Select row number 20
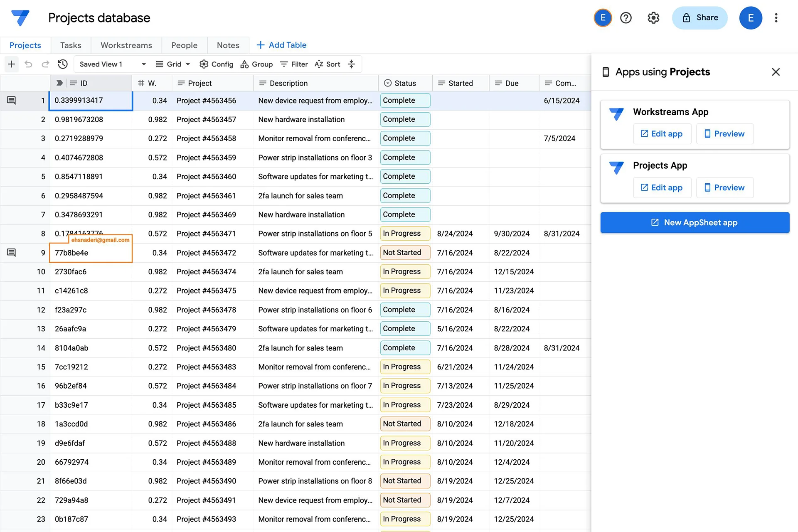Viewport: 798px width, 532px height. [41, 462]
